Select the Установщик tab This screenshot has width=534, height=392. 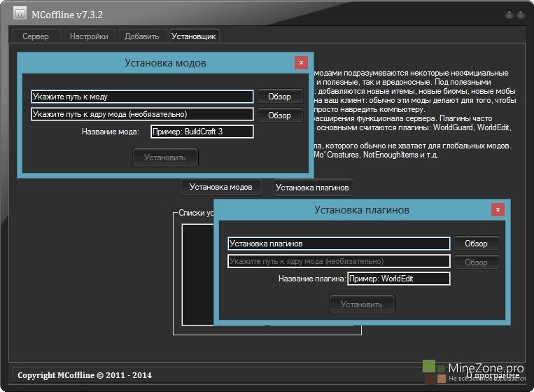coord(194,36)
